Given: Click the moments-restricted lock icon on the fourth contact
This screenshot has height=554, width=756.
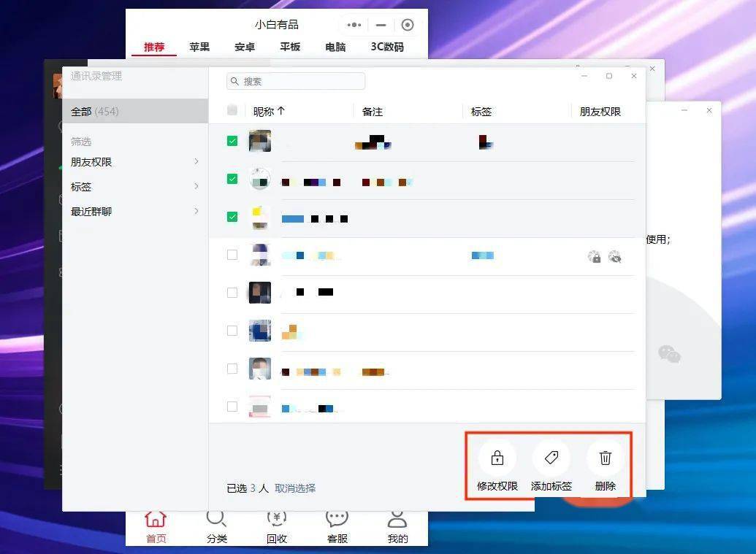Looking at the screenshot, I should tap(595, 257).
